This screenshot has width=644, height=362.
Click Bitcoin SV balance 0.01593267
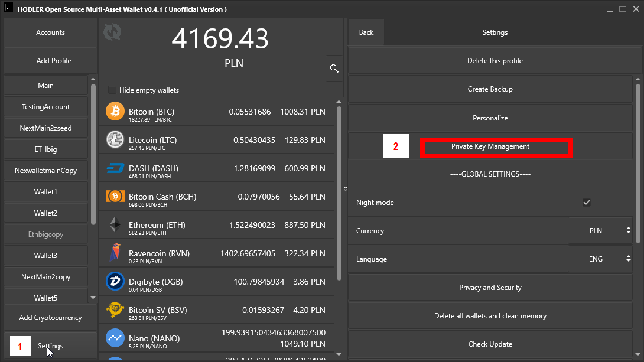(263, 310)
